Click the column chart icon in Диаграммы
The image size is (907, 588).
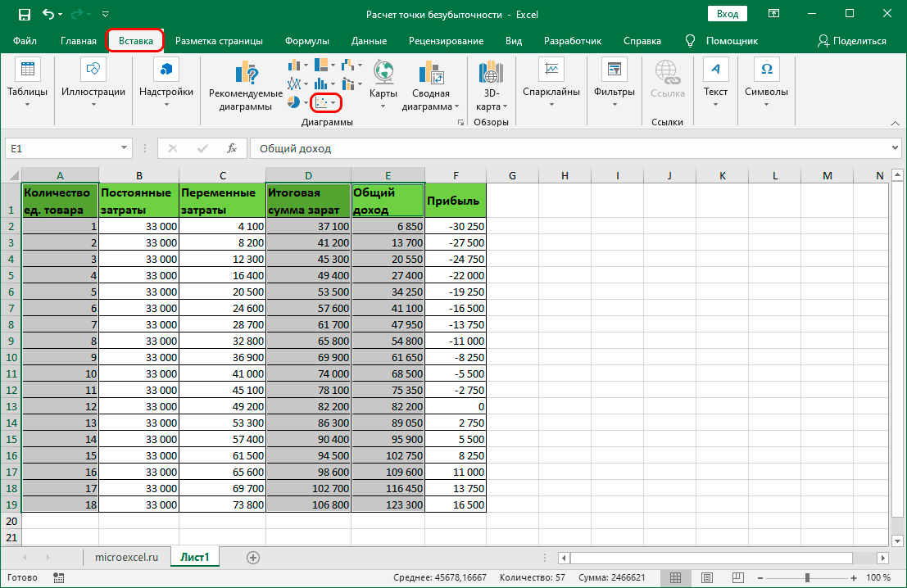click(294, 65)
